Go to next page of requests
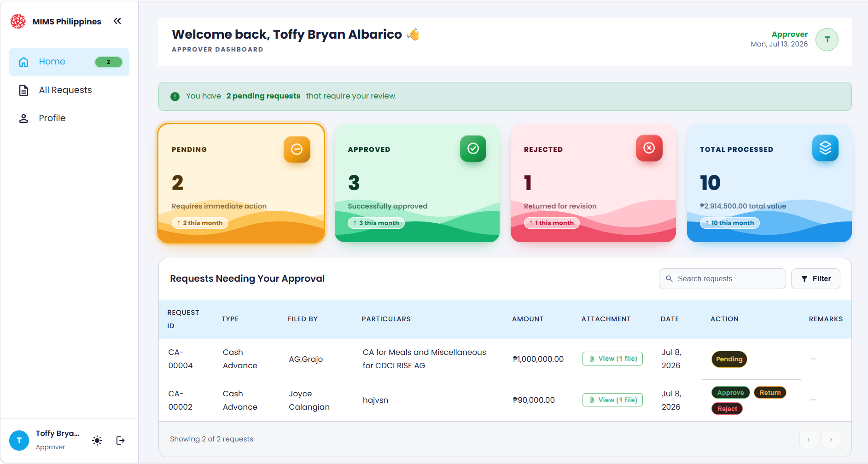 (x=831, y=440)
